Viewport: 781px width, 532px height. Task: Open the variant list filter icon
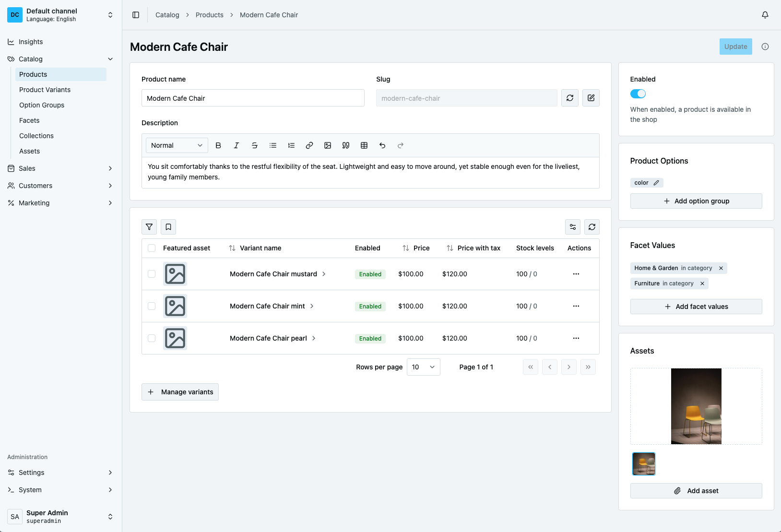pos(149,227)
